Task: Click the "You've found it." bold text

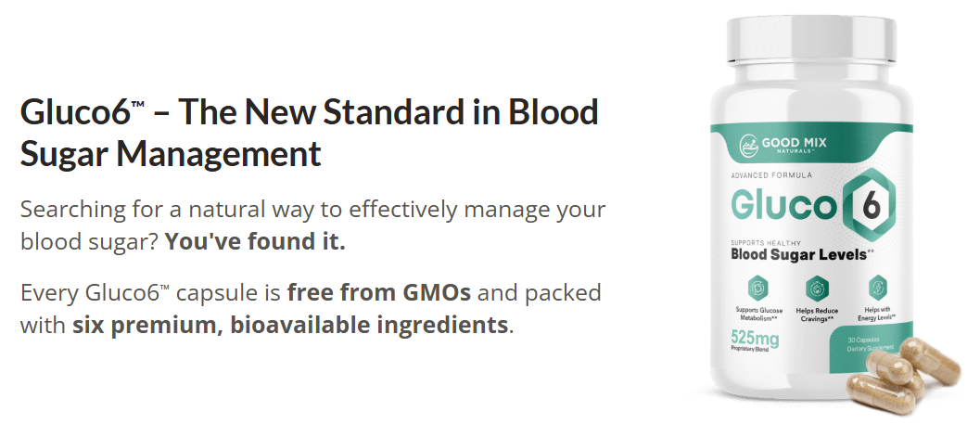Action: tap(254, 242)
